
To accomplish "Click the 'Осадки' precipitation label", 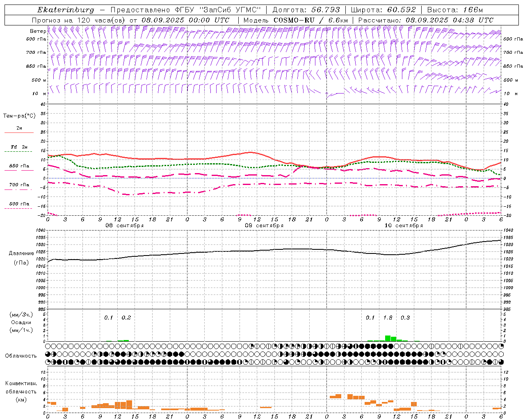I will (21, 322).
